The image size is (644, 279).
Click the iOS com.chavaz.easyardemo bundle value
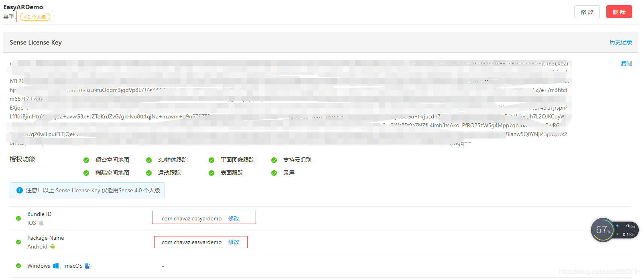tap(191, 218)
